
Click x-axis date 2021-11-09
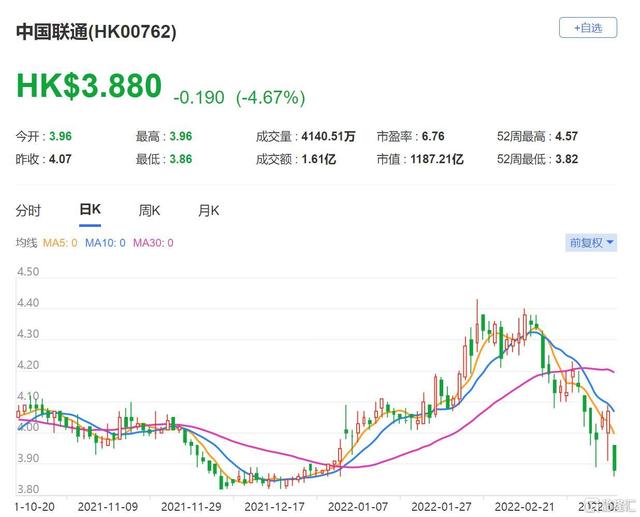pyautogui.click(x=108, y=507)
